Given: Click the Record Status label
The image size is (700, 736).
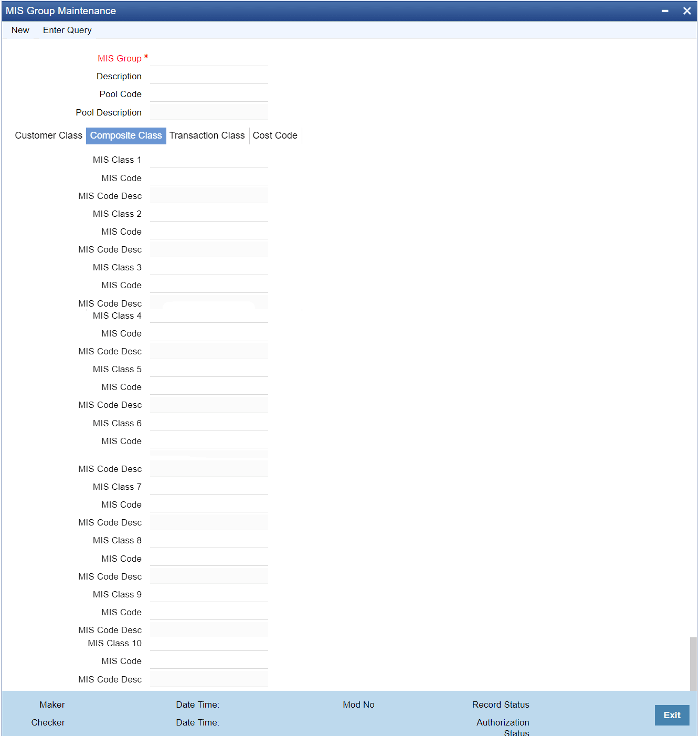Looking at the screenshot, I should [501, 705].
